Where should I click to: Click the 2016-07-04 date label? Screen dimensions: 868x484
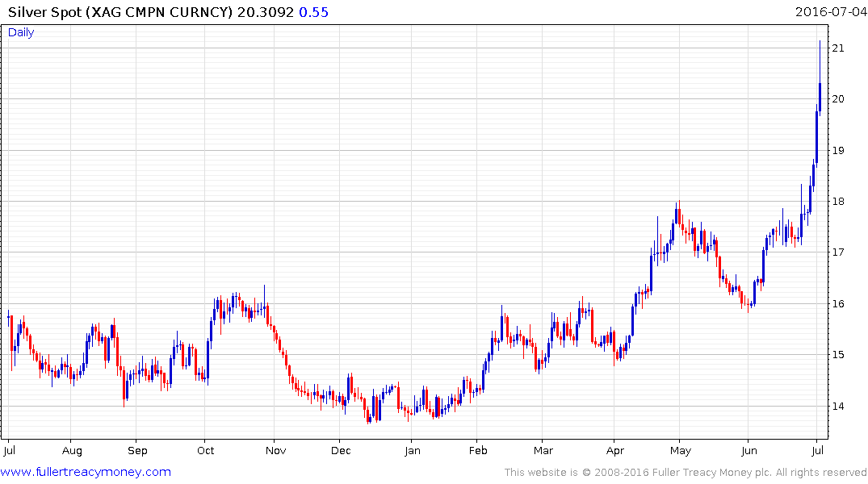click(x=830, y=11)
